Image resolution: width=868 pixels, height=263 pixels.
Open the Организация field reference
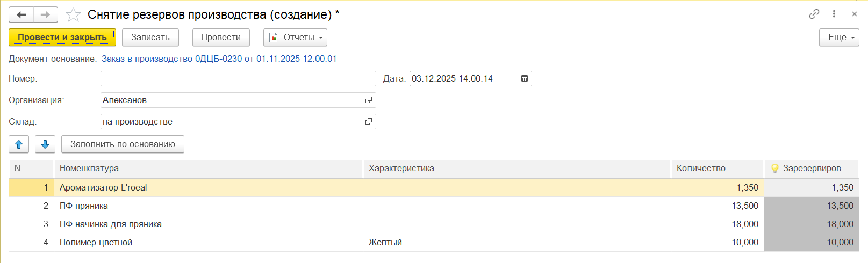click(x=369, y=100)
